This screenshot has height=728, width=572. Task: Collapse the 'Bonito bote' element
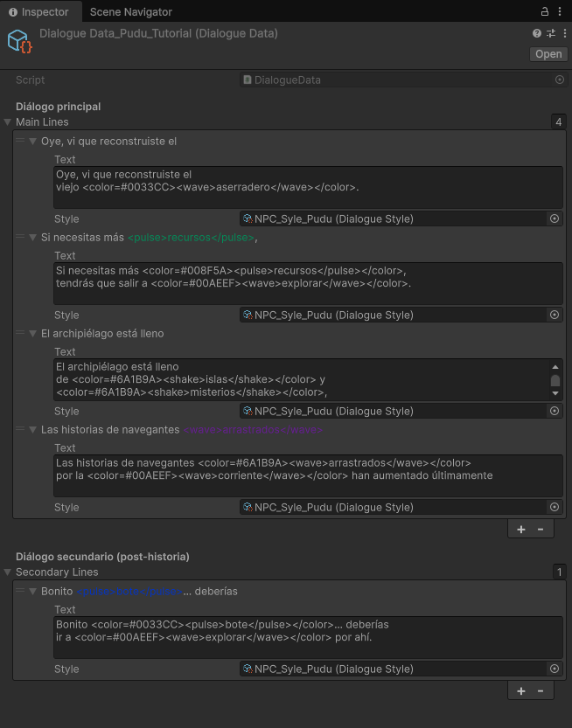coord(32,591)
